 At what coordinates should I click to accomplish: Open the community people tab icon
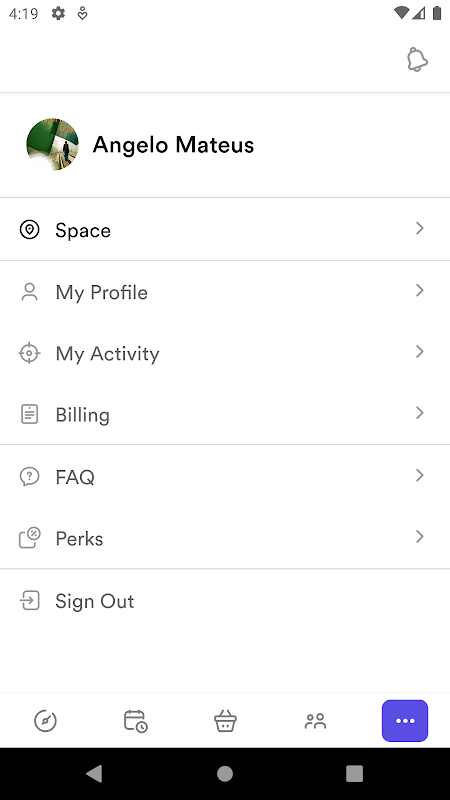pyautogui.click(x=315, y=721)
